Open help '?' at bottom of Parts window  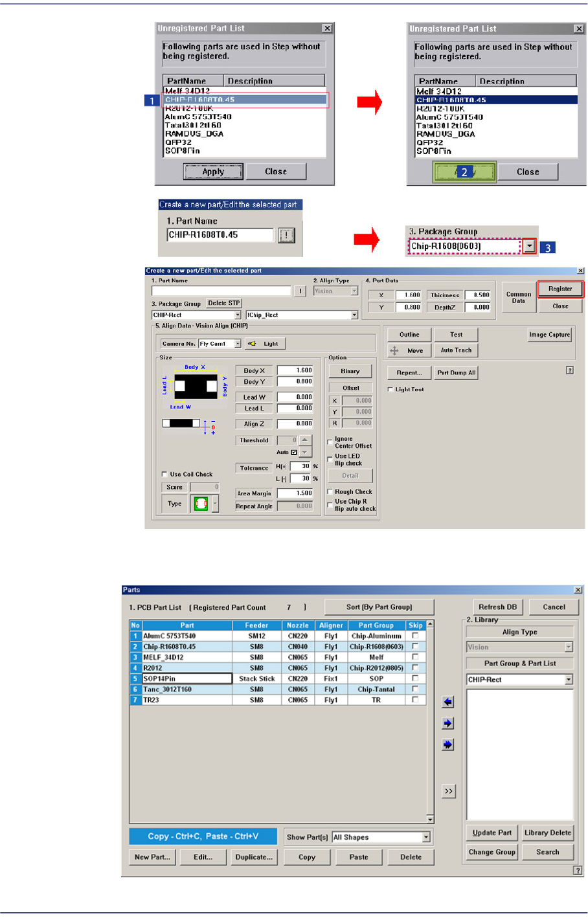pyautogui.click(x=578, y=870)
